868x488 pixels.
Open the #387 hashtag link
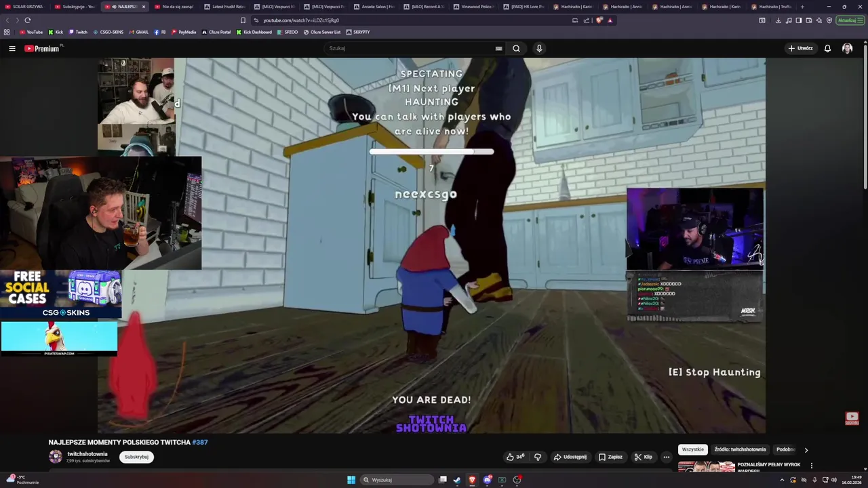200,442
